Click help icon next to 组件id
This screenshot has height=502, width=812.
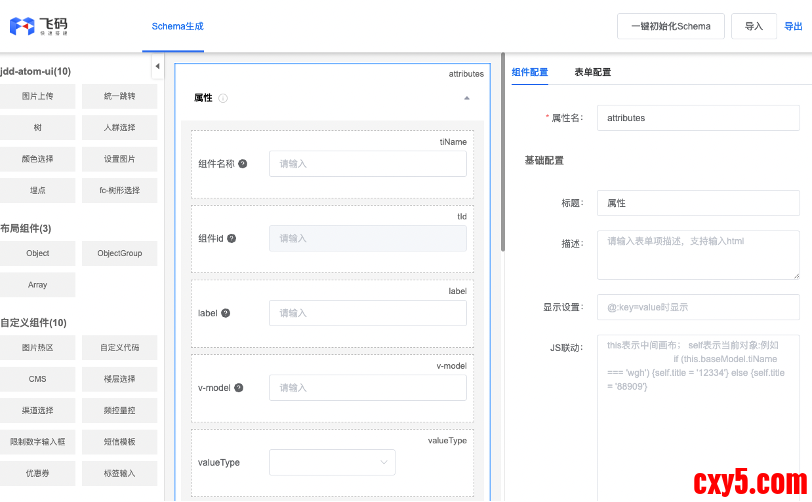[232, 239]
